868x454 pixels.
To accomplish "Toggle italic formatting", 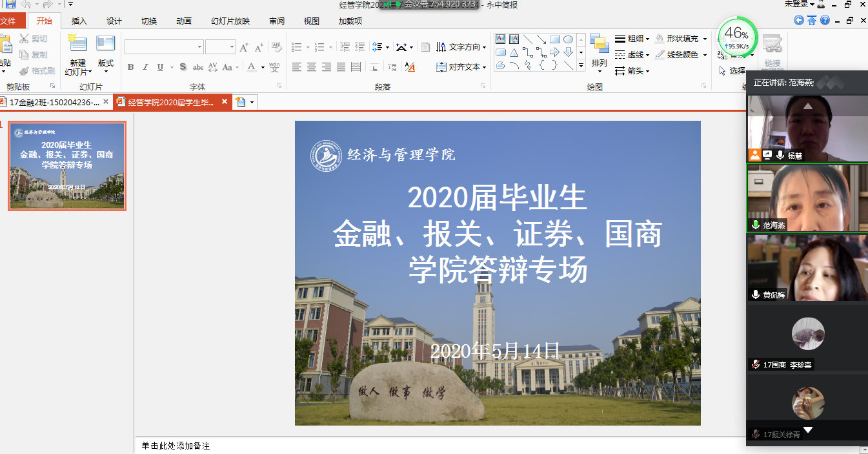I will (x=145, y=67).
